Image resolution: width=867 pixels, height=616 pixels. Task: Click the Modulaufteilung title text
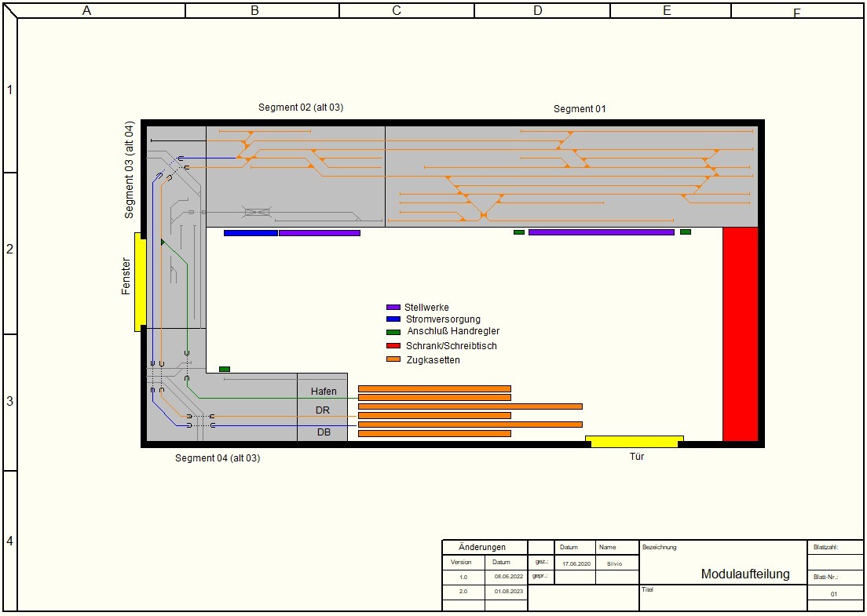click(745, 574)
